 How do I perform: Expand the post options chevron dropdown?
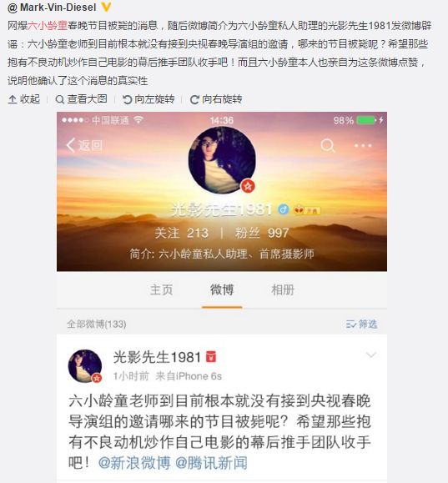pos(371,355)
